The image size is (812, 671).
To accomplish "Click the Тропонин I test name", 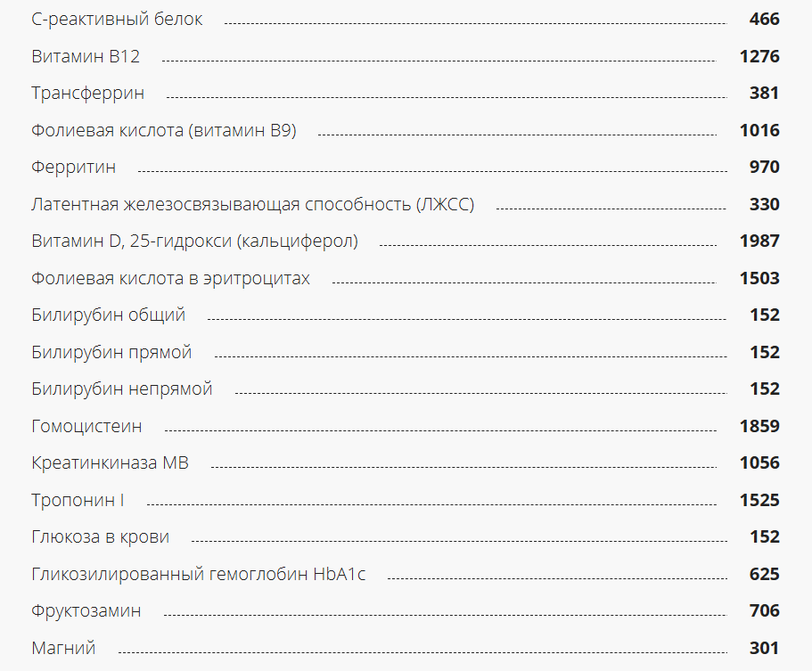I will coord(78,501).
